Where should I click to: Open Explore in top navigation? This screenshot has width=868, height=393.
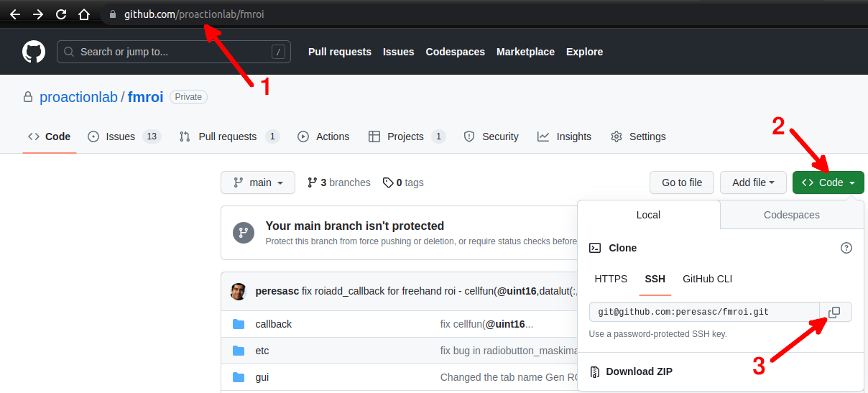click(584, 52)
